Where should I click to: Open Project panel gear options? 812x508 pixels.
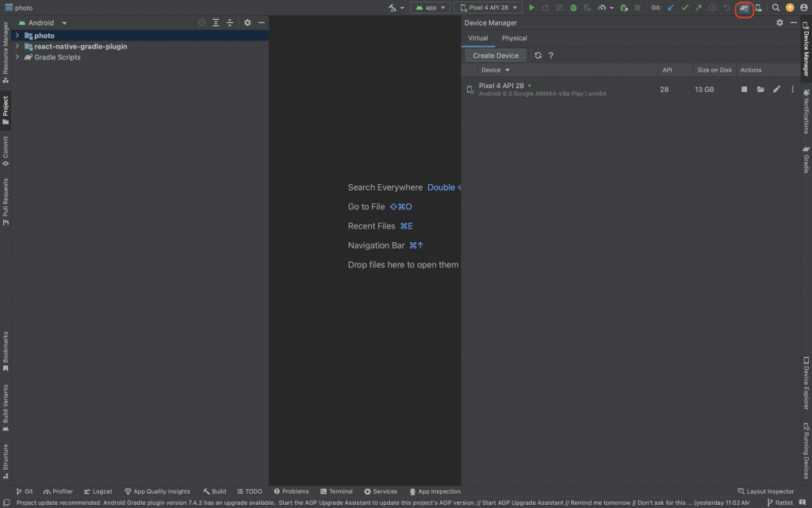(247, 23)
